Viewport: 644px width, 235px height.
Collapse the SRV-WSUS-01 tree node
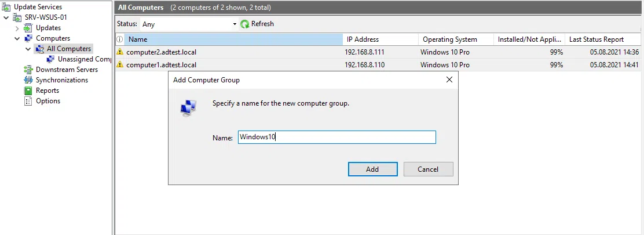6,17
